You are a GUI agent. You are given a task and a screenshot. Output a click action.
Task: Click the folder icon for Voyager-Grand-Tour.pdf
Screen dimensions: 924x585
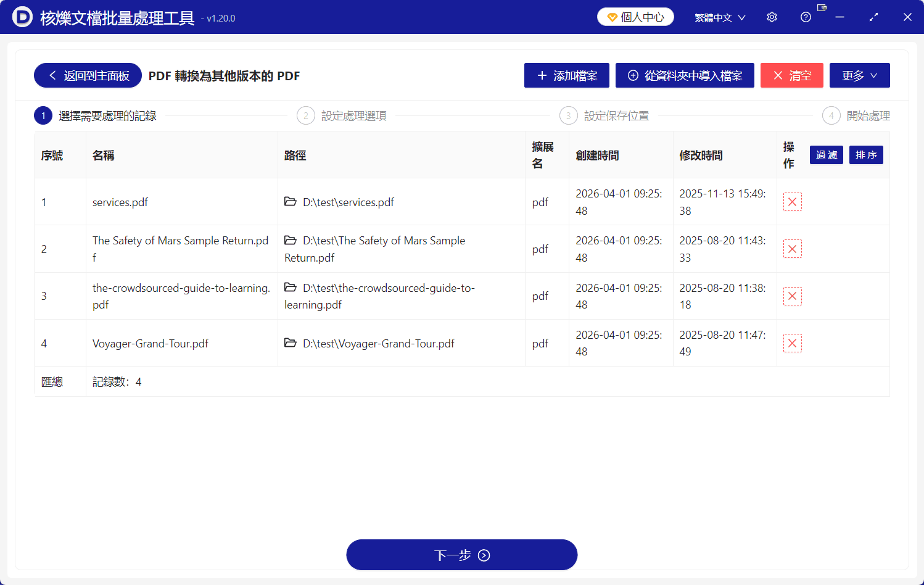(291, 342)
